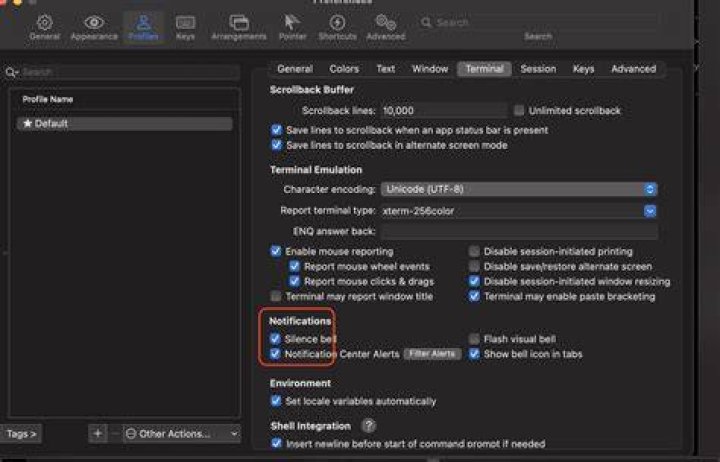Click the profile list search magnifier icon
Viewport: 720px width, 462px height.
(x=11, y=73)
